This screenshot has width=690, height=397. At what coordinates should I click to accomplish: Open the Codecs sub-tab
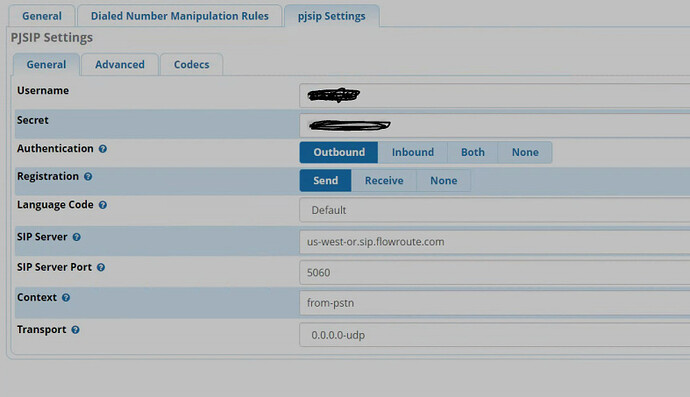pos(191,65)
